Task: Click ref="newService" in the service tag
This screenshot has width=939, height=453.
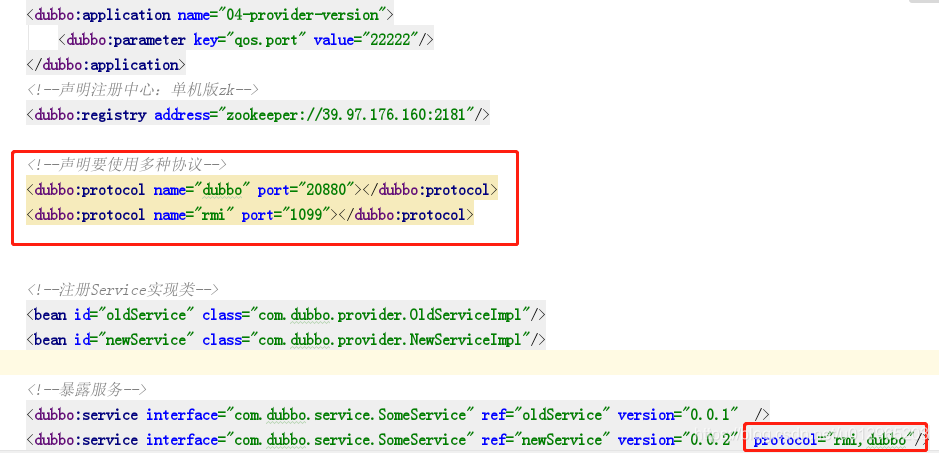Action: [545, 440]
